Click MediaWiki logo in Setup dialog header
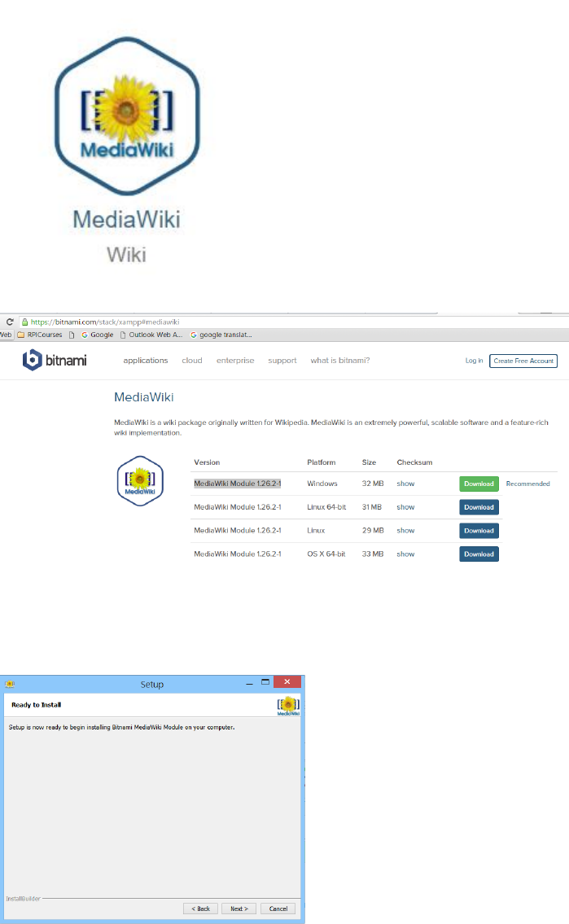 coord(289,705)
